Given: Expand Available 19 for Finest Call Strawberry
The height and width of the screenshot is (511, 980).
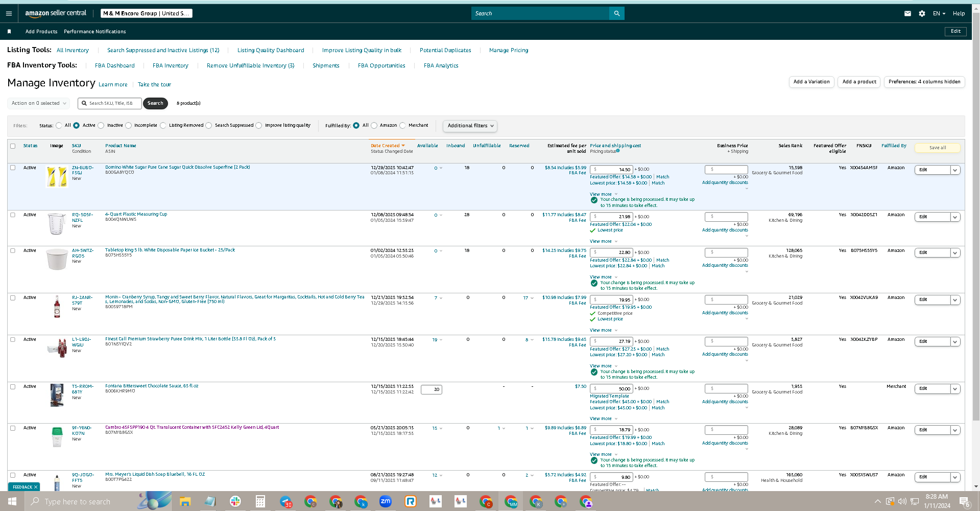Looking at the screenshot, I should (437, 340).
